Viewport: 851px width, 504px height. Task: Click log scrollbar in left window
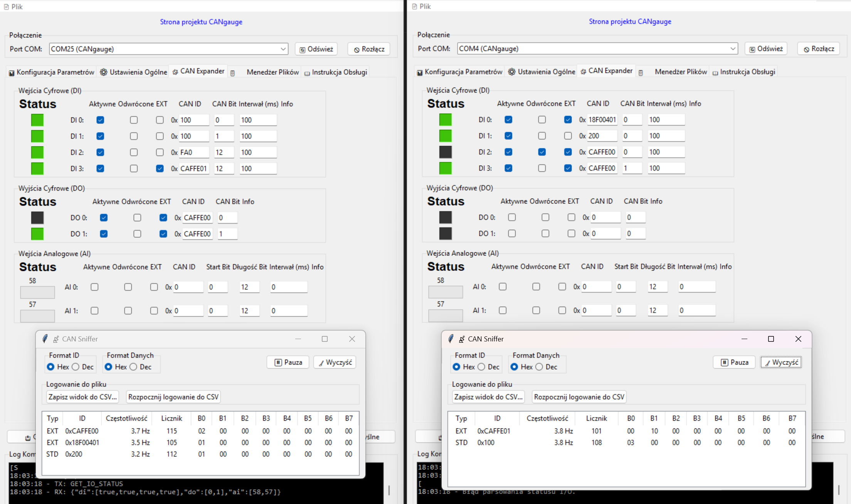389,490
